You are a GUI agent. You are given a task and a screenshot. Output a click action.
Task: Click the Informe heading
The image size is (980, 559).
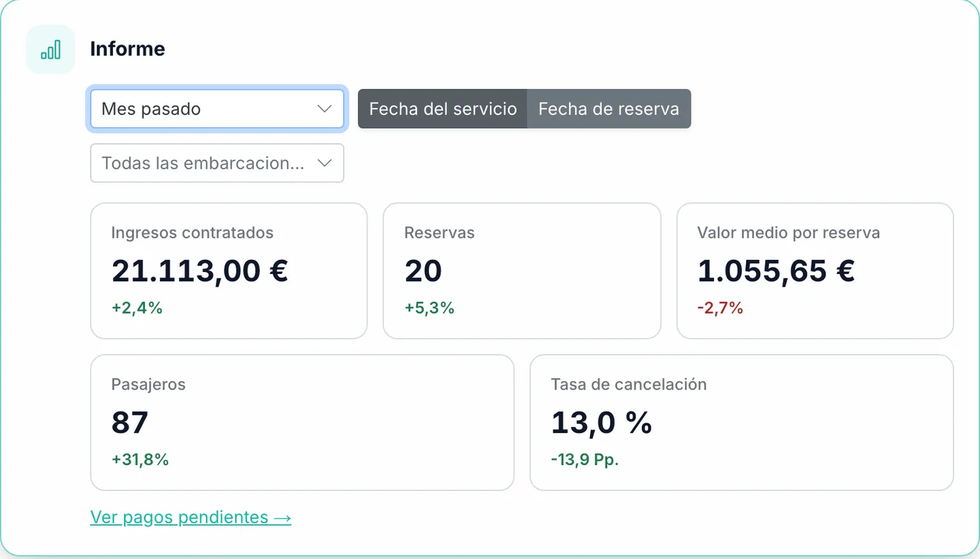tap(127, 49)
